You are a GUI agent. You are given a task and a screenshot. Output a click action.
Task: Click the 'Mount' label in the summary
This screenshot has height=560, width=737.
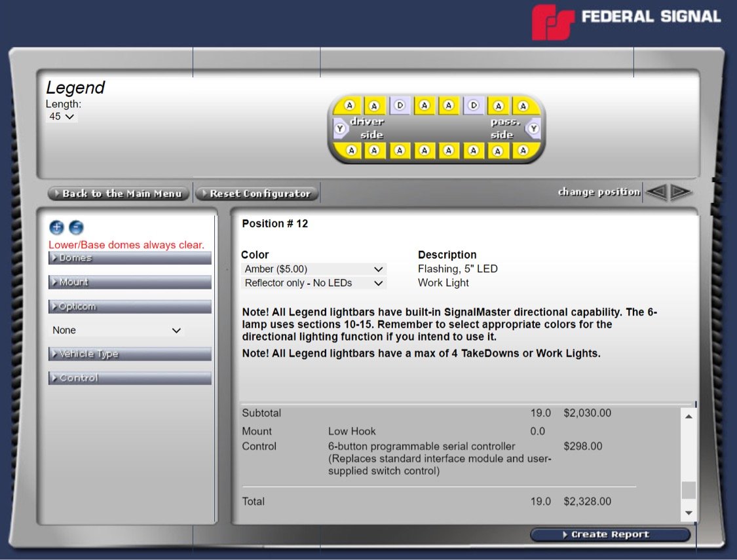click(x=257, y=431)
